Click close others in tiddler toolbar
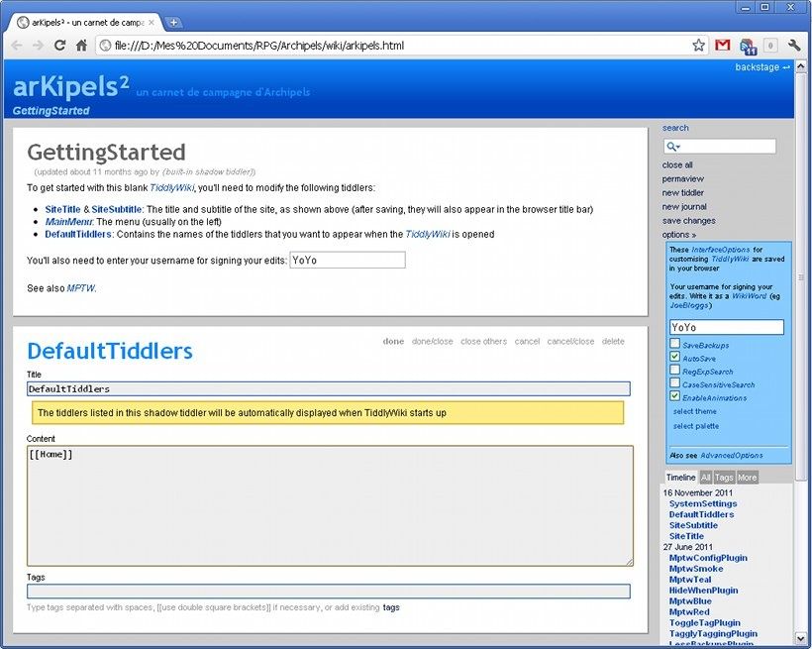This screenshot has height=649, width=812. pos(483,341)
